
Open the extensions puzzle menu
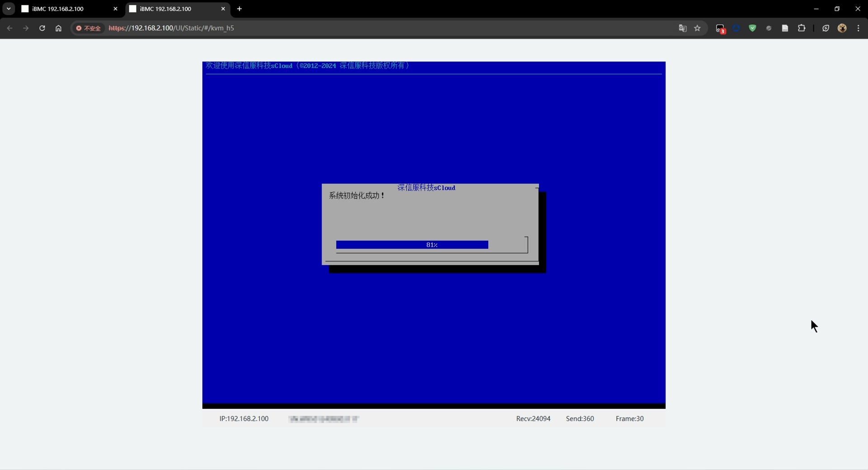pyautogui.click(x=802, y=28)
